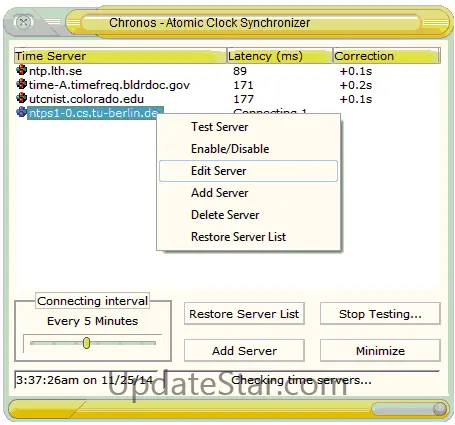
Task: Pick Add Server in the context menu
Action: coord(248,193)
